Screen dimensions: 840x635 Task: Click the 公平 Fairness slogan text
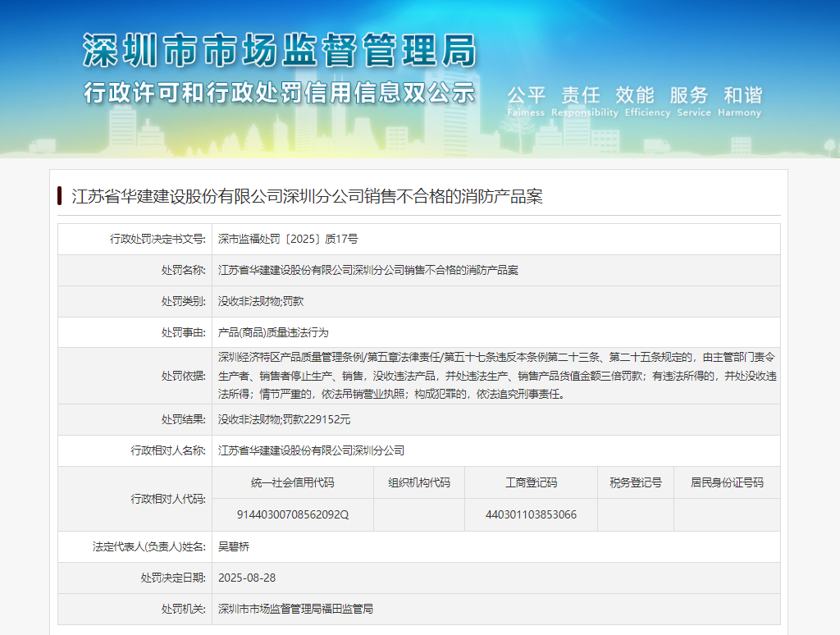[526, 101]
